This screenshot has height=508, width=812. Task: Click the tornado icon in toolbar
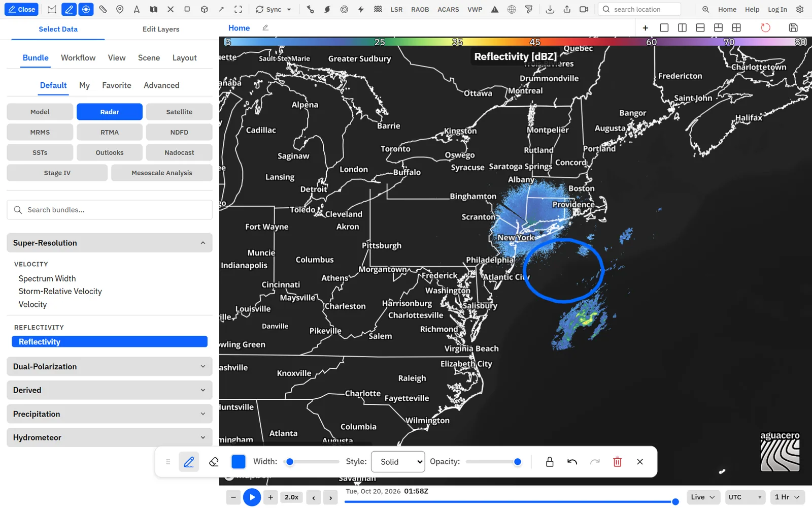529,9
